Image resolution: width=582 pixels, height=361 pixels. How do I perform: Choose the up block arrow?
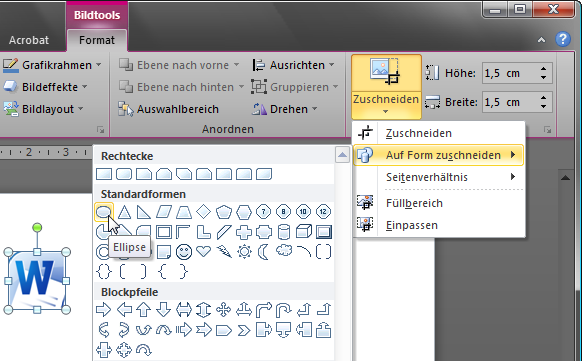(144, 310)
